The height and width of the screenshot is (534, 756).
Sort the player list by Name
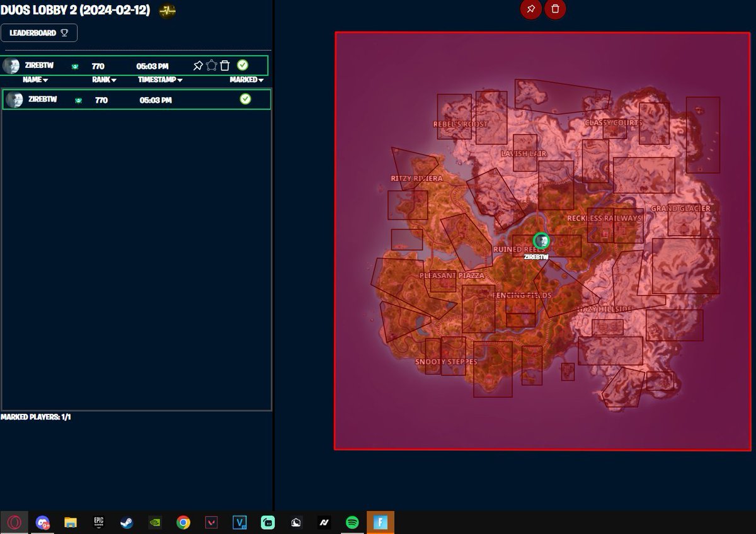pos(35,80)
